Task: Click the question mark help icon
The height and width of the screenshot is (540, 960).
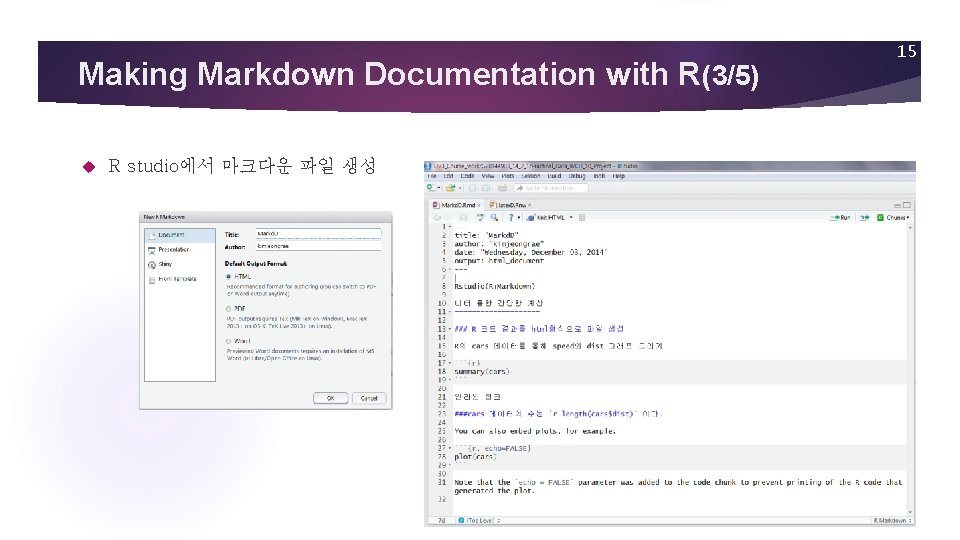Action: click(x=511, y=217)
